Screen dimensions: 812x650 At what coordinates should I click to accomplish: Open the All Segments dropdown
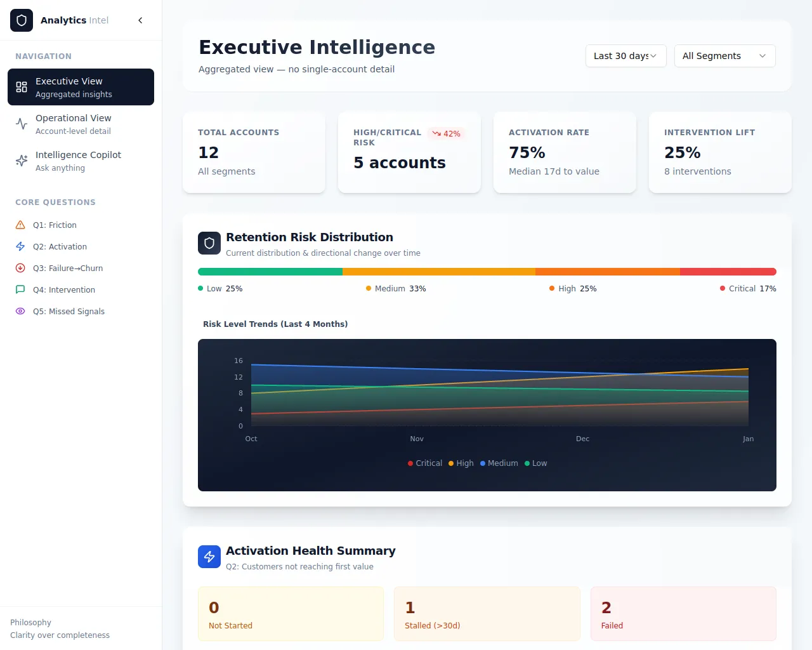[x=724, y=56]
